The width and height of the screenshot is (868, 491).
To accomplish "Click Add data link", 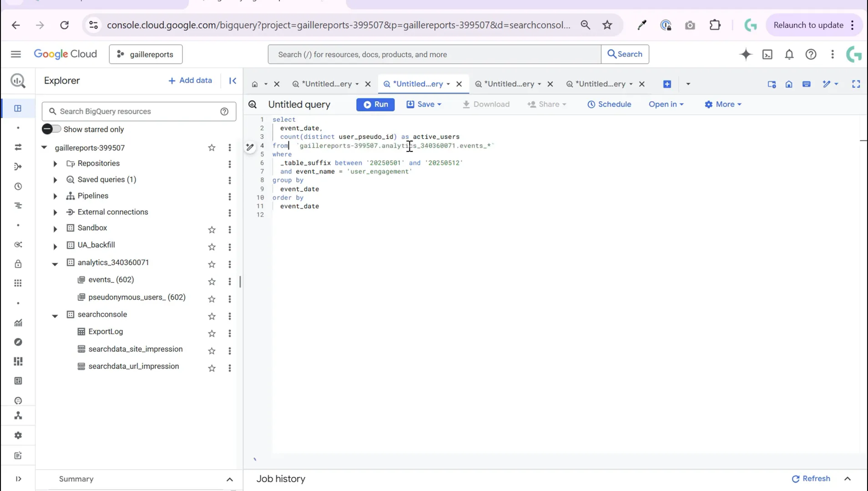I will [190, 80].
